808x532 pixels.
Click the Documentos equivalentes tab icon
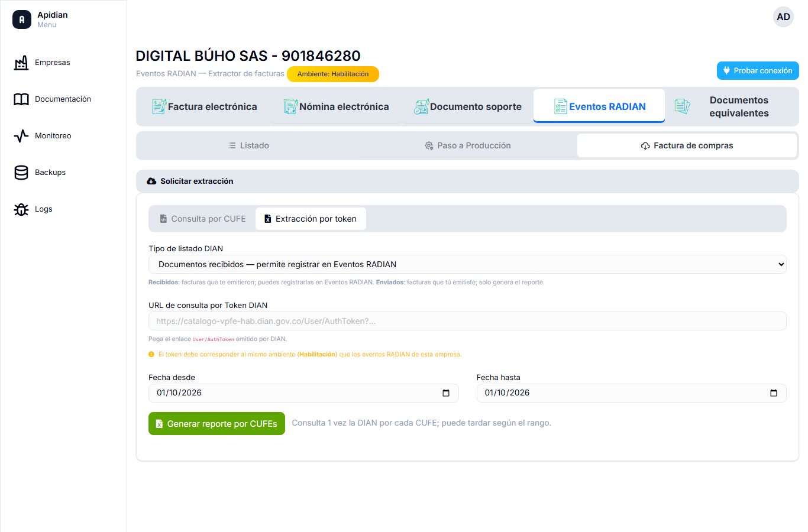pyautogui.click(x=682, y=106)
